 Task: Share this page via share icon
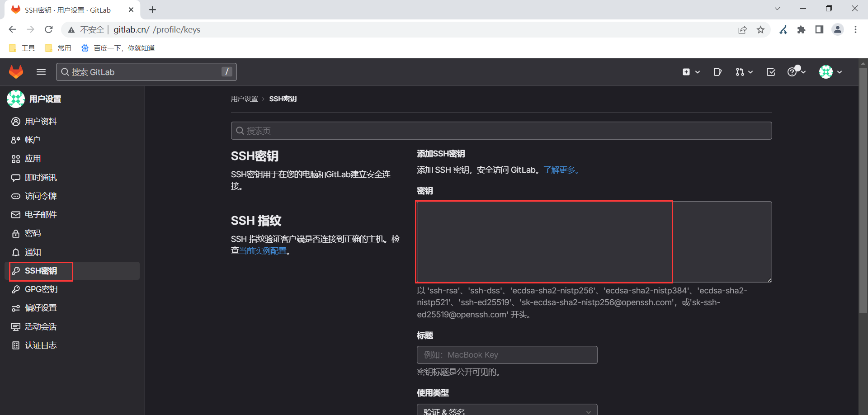[x=742, y=29]
